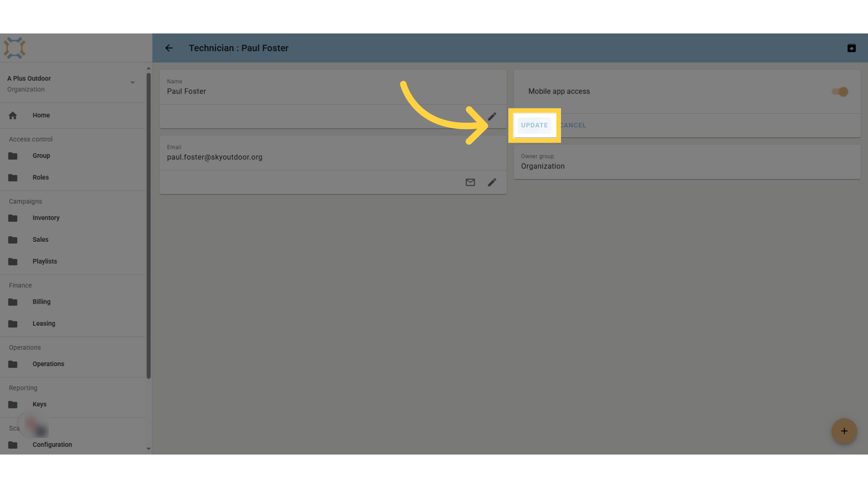Open the Group folder icon

(13, 156)
